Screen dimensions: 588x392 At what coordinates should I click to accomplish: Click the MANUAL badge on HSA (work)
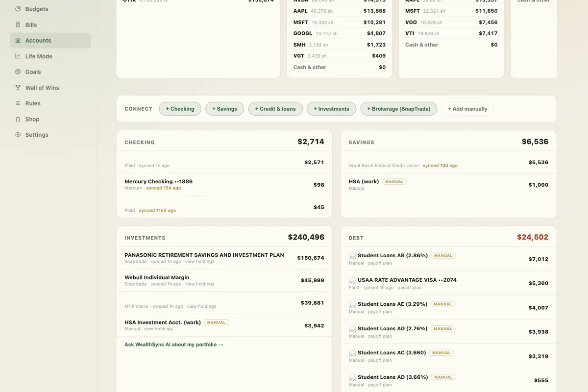click(394, 182)
